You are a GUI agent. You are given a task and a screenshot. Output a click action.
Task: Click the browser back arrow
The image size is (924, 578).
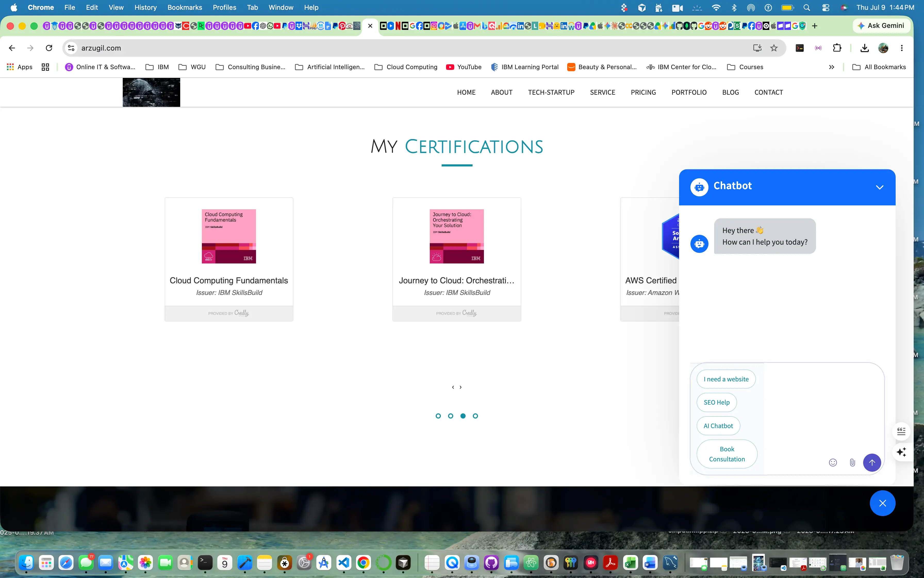[x=12, y=48]
